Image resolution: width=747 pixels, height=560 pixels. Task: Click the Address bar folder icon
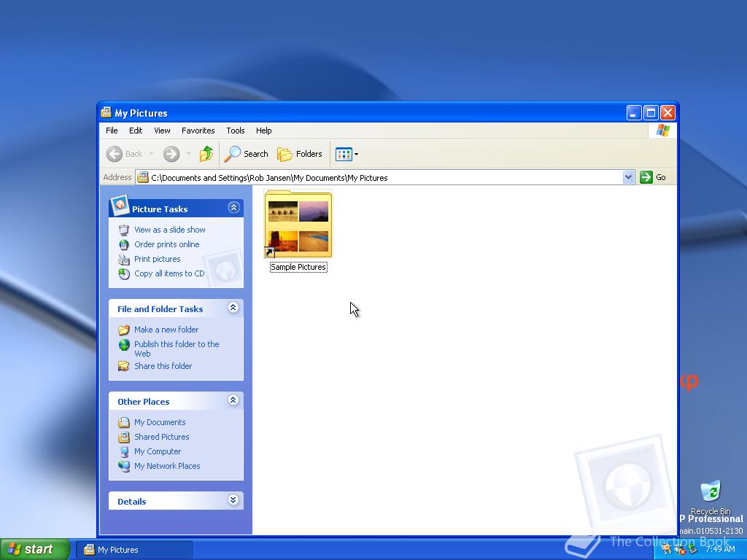click(142, 178)
